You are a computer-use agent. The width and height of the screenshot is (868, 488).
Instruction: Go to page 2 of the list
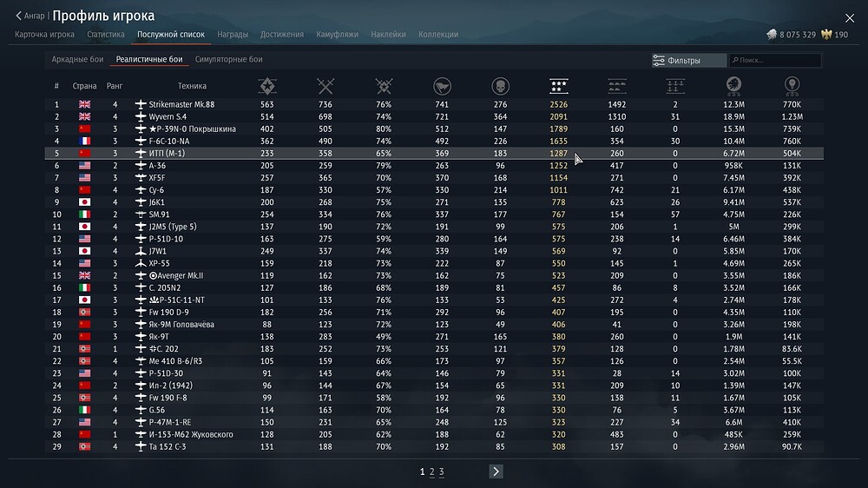[x=431, y=472]
